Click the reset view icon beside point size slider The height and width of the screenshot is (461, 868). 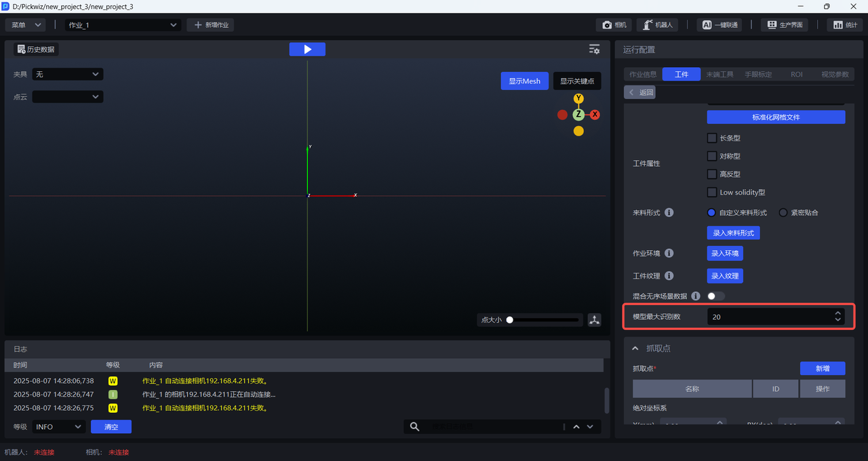[x=595, y=320]
